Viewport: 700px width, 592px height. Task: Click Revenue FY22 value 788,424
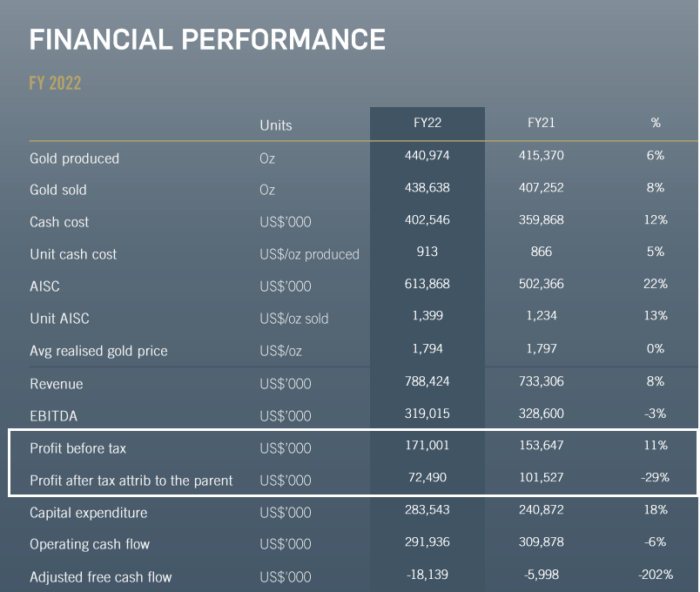point(427,381)
